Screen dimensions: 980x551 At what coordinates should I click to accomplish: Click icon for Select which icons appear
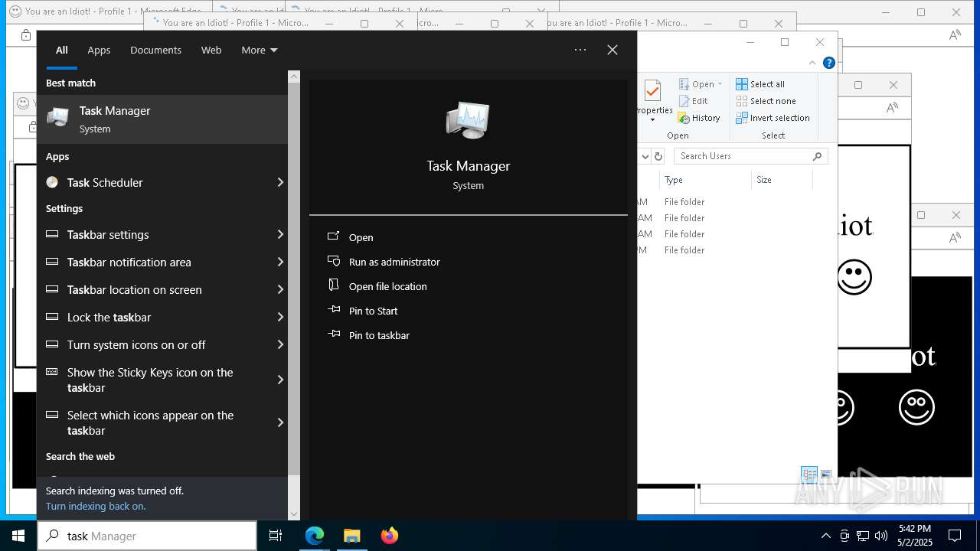pyautogui.click(x=52, y=415)
